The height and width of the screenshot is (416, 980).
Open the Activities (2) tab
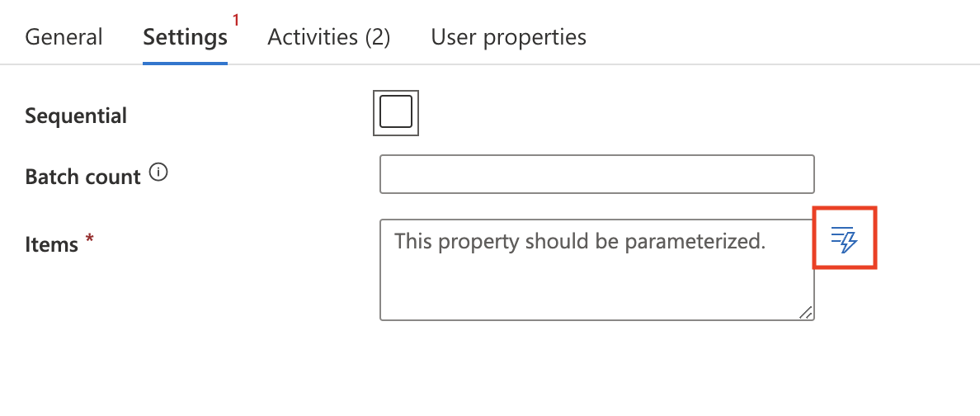click(x=329, y=37)
